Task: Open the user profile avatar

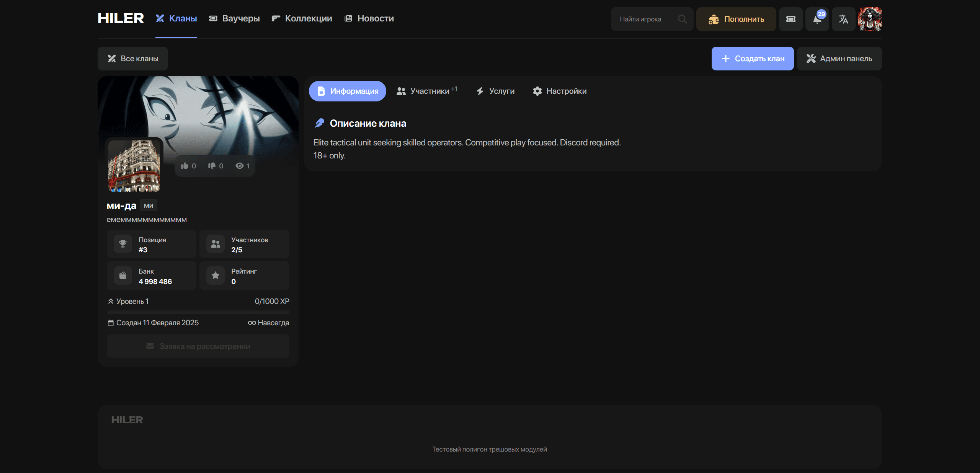Action: 870,19
